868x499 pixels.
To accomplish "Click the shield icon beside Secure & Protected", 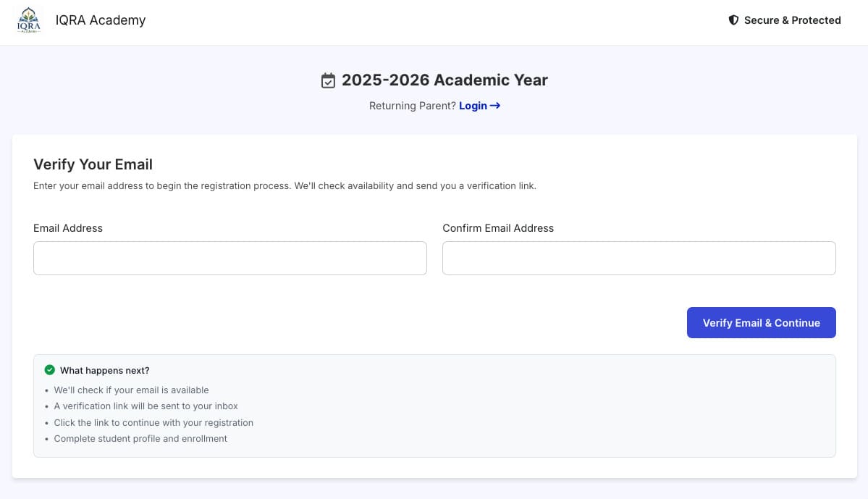I will pyautogui.click(x=733, y=20).
